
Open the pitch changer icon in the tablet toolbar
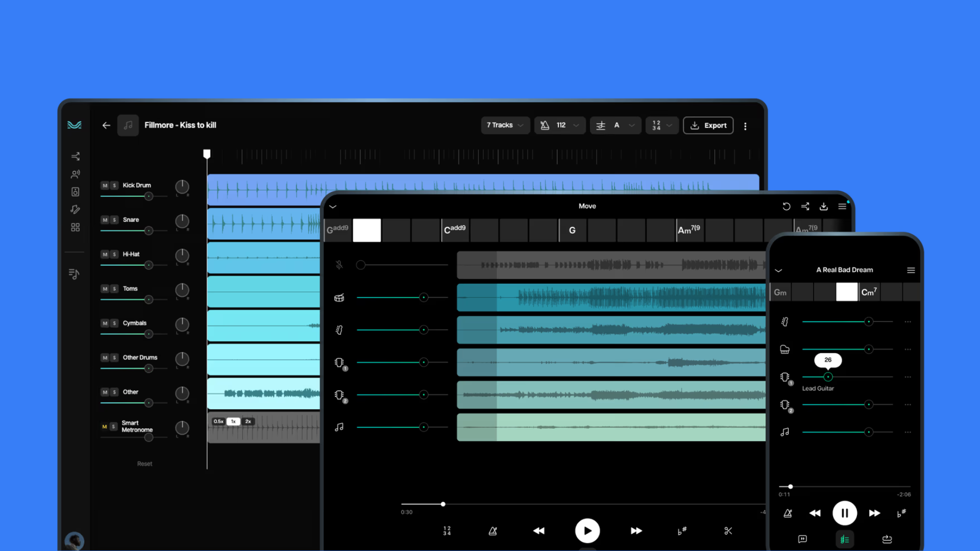point(682,531)
